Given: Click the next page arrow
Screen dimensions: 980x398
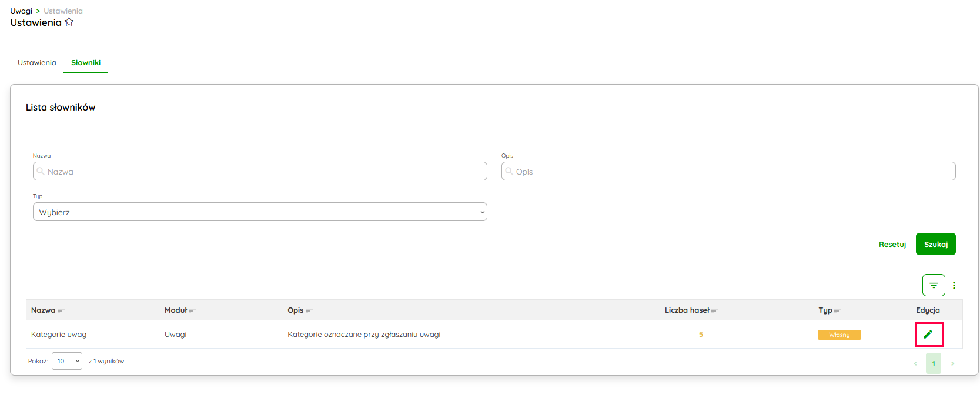Looking at the screenshot, I should [952, 363].
